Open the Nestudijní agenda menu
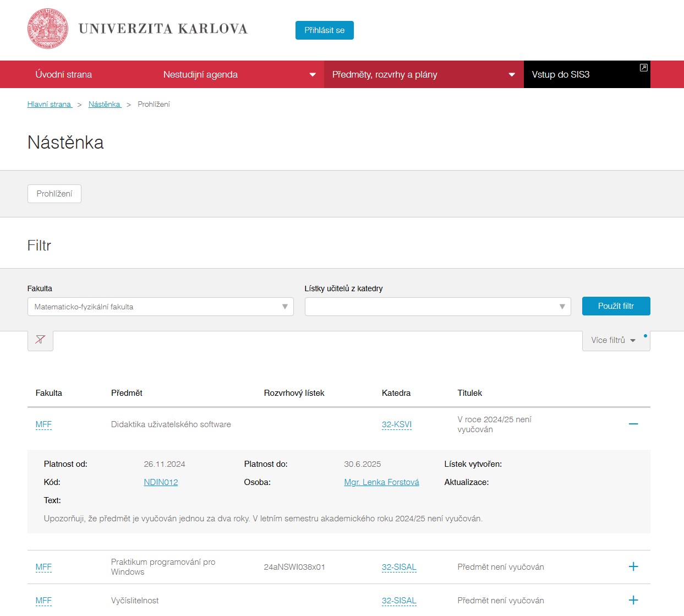The height and width of the screenshot is (616, 684). 239,74
